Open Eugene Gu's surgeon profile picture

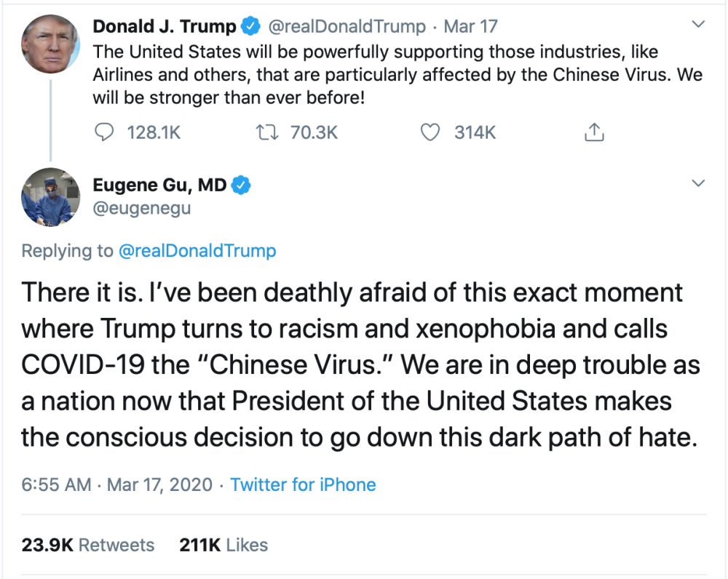coord(50,197)
